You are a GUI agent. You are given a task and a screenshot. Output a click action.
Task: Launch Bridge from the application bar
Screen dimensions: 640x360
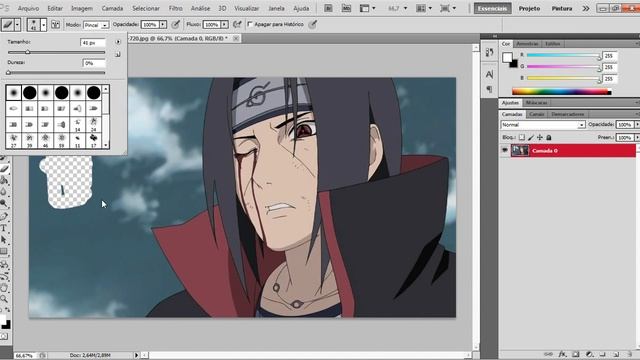point(328,8)
